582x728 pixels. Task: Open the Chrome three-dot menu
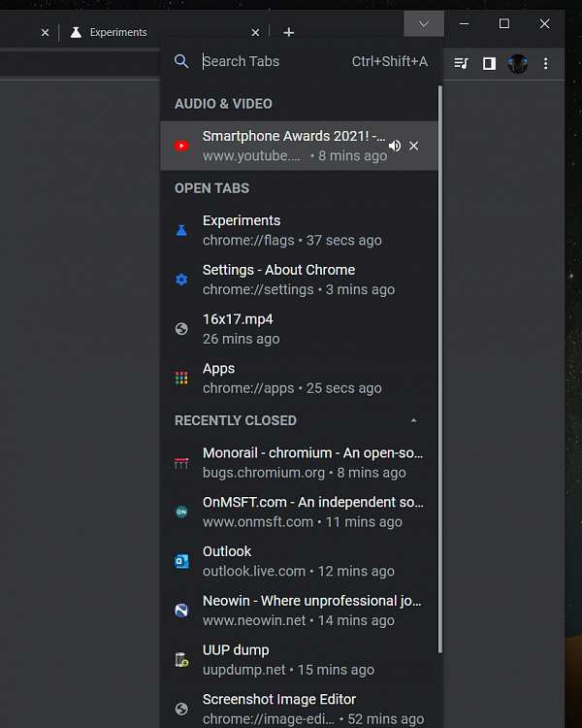coord(546,63)
